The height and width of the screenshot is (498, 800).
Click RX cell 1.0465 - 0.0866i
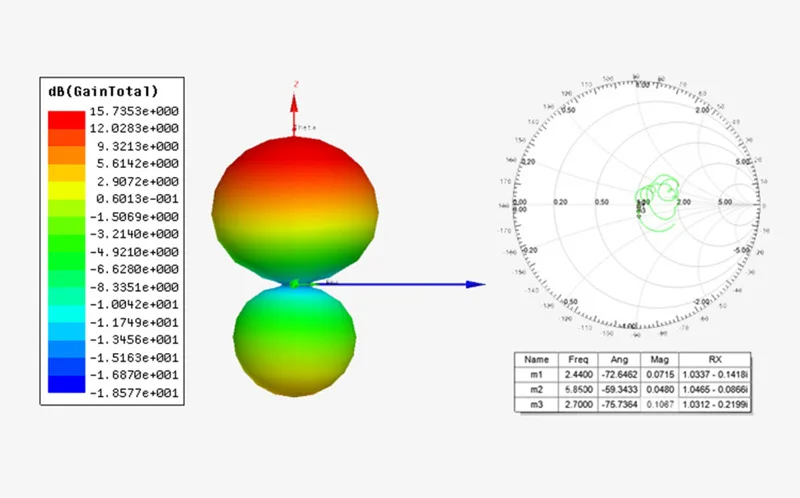(715, 390)
